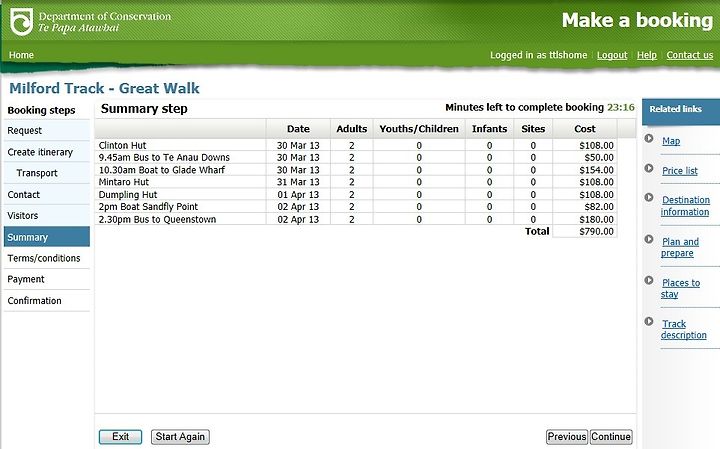Open the Help link
The height and width of the screenshot is (449, 720).
click(x=647, y=55)
